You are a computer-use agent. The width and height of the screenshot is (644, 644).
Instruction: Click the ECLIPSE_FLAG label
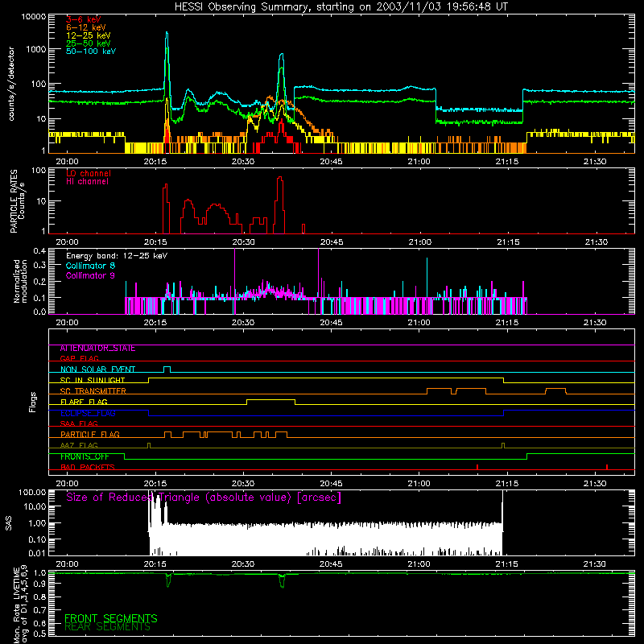click(x=88, y=413)
